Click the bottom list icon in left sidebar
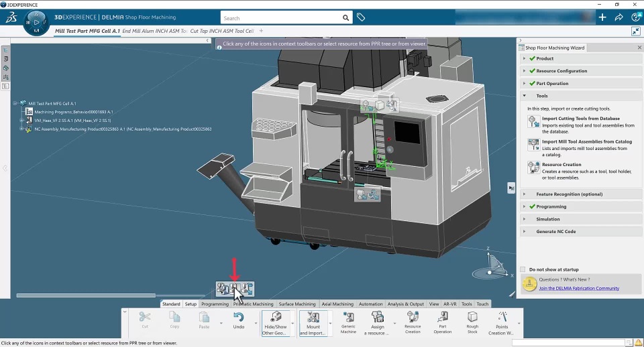The height and width of the screenshot is (347, 644). click(x=5, y=86)
